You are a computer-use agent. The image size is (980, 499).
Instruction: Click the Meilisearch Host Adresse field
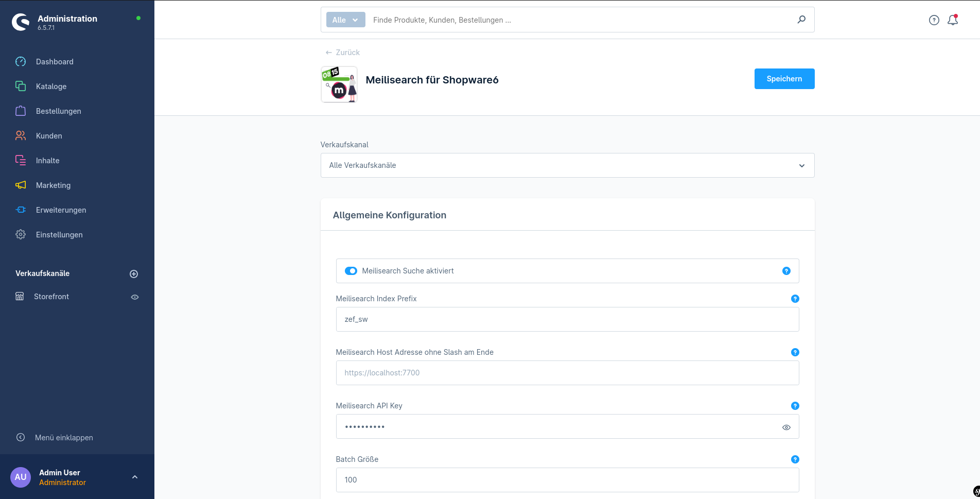tap(567, 373)
